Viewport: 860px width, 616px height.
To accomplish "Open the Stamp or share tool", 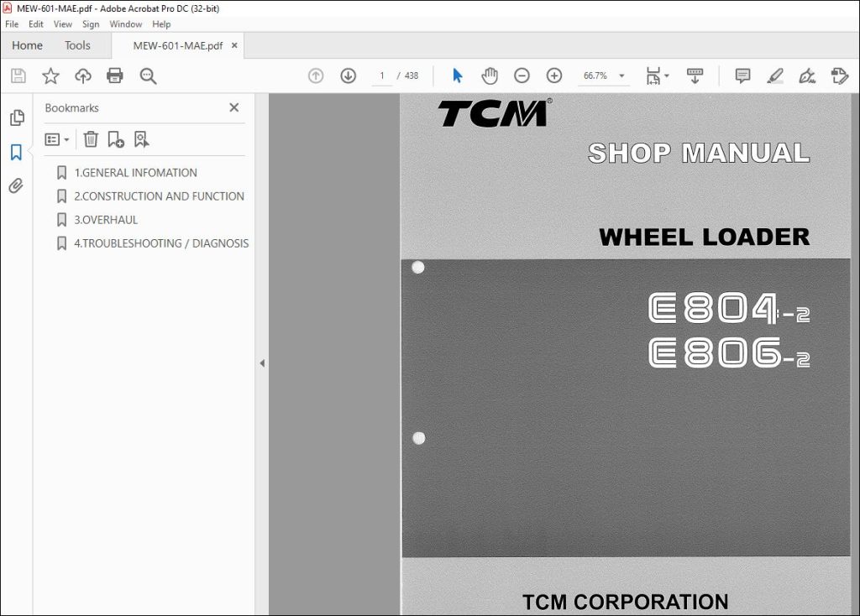I will coord(840,76).
